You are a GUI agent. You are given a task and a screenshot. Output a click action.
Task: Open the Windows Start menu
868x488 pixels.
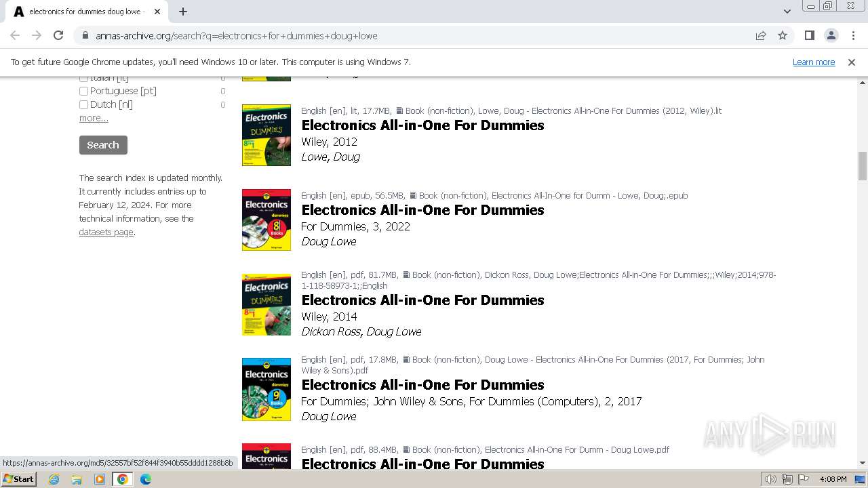[x=19, y=479]
